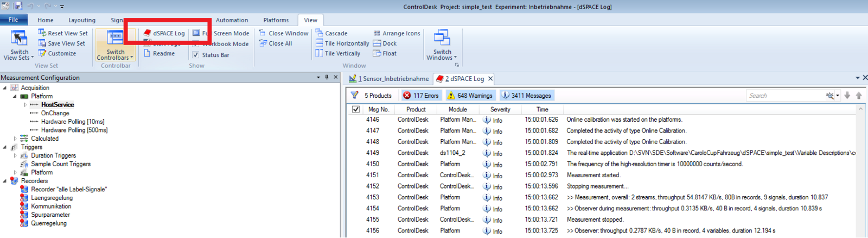
Task: Toggle the 648 Warnings filter
Action: [470, 96]
